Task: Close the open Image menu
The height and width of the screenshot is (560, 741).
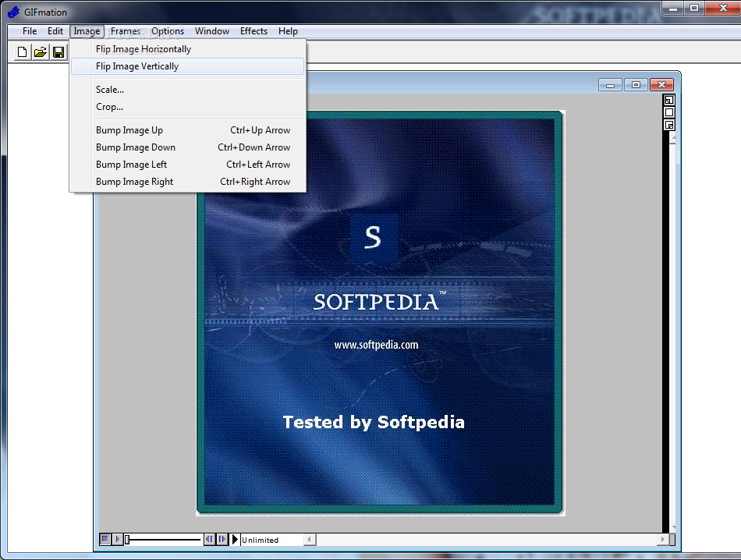Action: (x=87, y=30)
